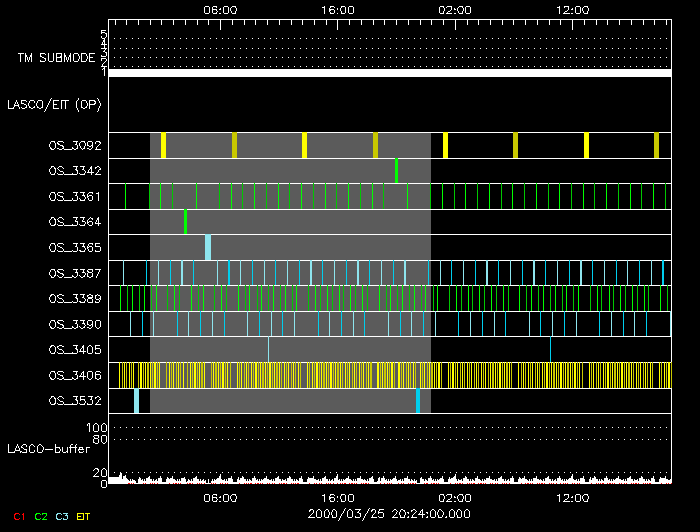The width and height of the screenshot is (700, 532).
Task: Click the green marker in the OS_3342 row
Action: tap(396, 170)
